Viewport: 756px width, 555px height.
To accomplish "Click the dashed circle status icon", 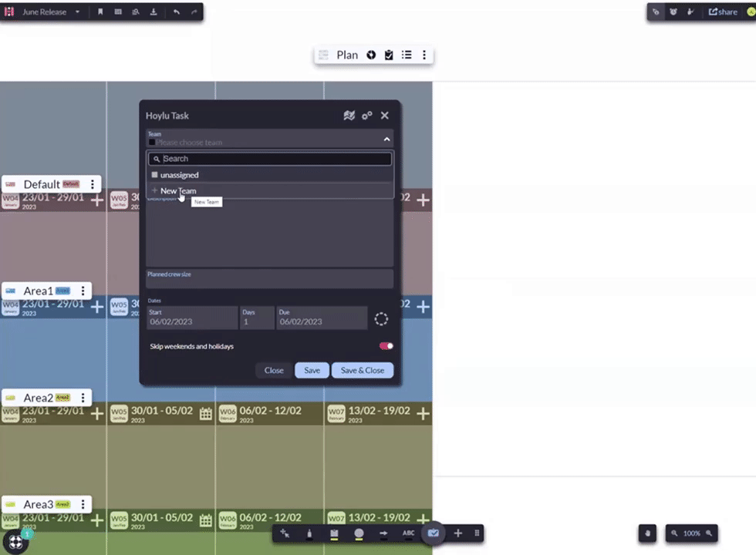I will (x=381, y=319).
